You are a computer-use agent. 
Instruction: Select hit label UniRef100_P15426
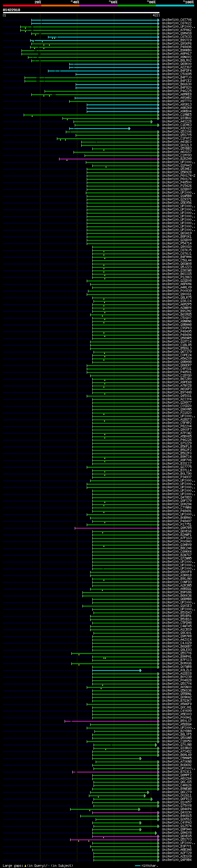click(x=177, y=186)
